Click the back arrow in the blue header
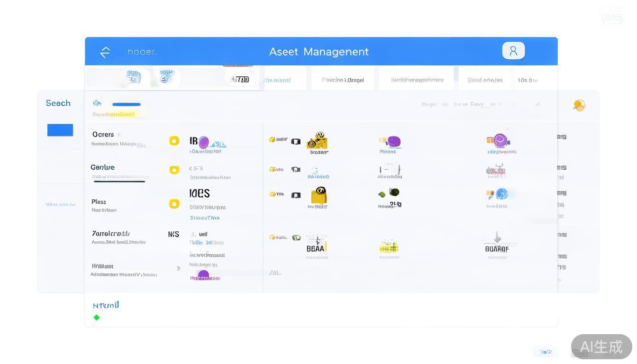This screenshot has height=364, width=637. coord(105,52)
